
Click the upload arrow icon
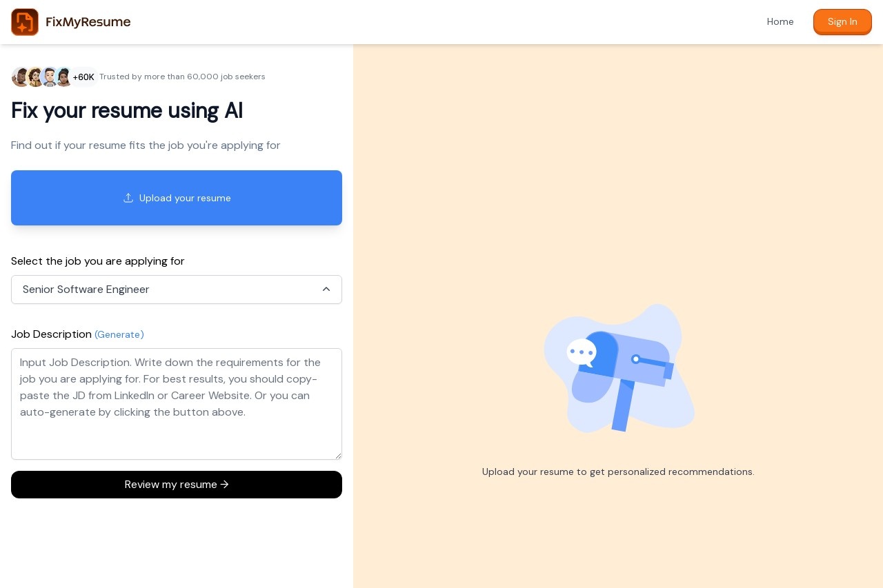pyautogui.click(x=128, y=198)
